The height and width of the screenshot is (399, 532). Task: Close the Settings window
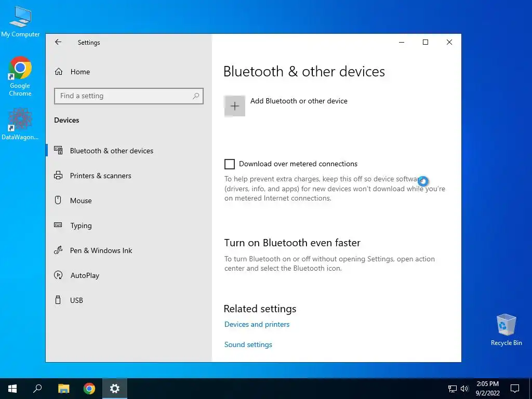(x=449, y=42)
